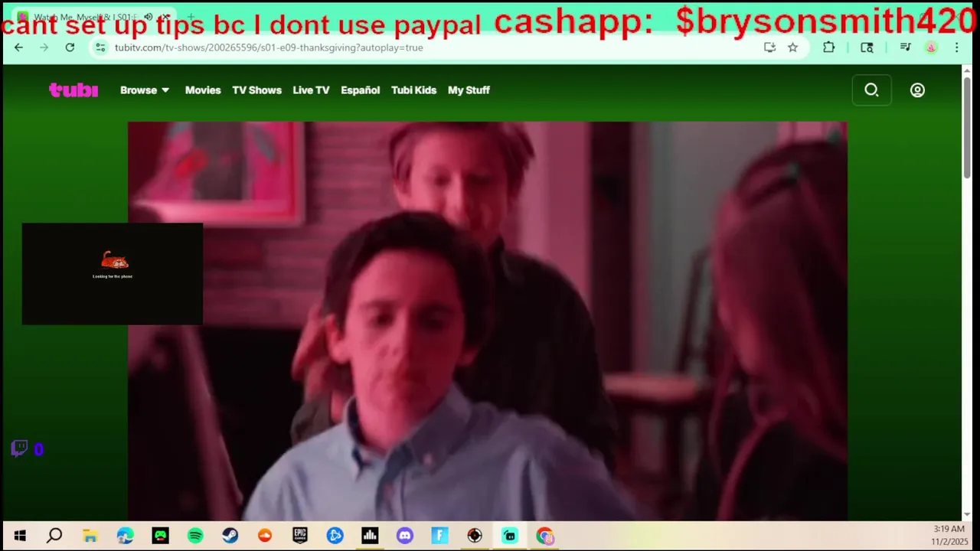Open Battle.net from the taskbar
The width and height of the screenshot is (980, 551).
[x=335, y=536]
